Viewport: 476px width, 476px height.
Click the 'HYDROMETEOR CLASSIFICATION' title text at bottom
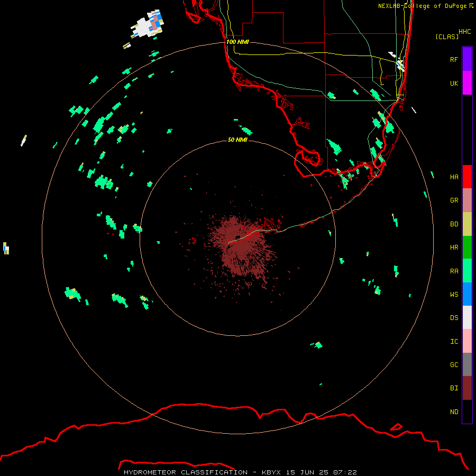(x=186, y=472)
